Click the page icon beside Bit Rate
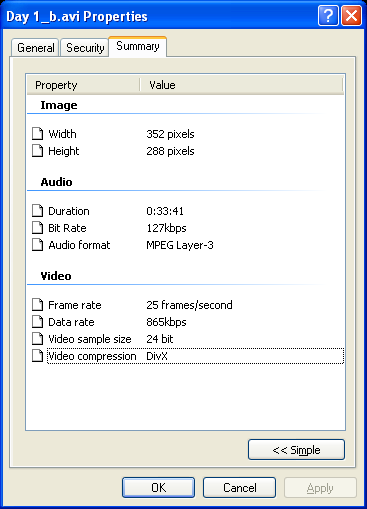The image size is (367, 509). [x=38, y=228]
